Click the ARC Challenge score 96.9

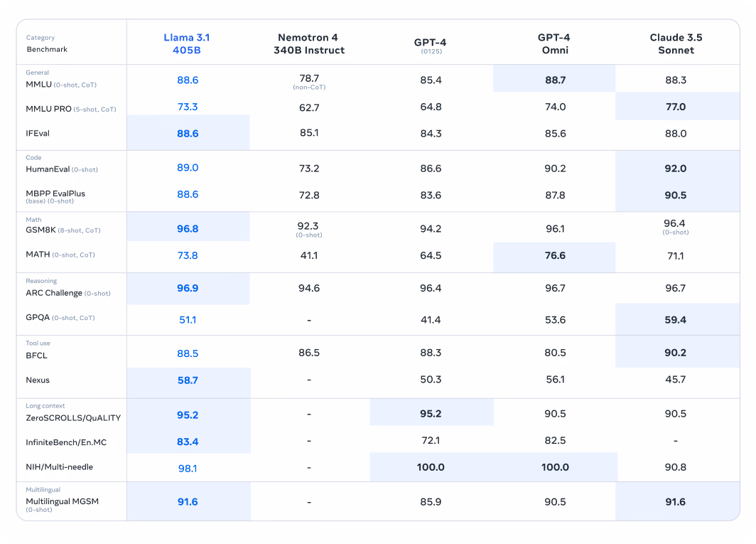point(188,288)
